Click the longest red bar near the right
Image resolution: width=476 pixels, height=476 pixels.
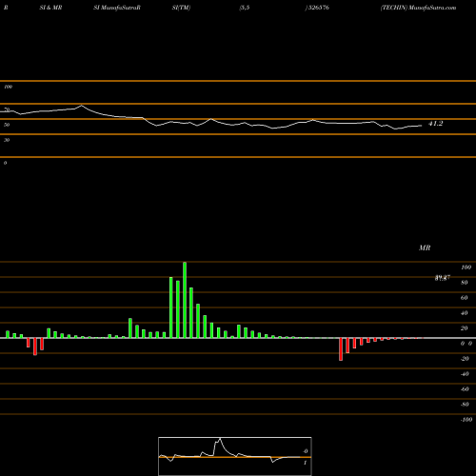tap(341, 349)
